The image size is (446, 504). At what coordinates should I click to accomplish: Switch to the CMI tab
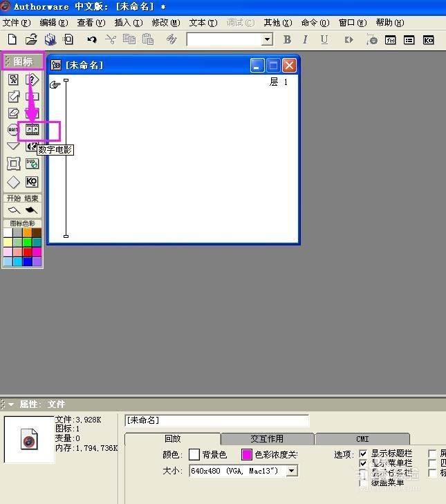tap(362, 439)
